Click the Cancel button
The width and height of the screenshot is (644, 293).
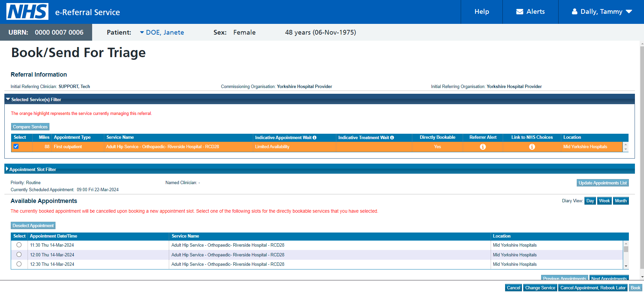click(514, 288)
